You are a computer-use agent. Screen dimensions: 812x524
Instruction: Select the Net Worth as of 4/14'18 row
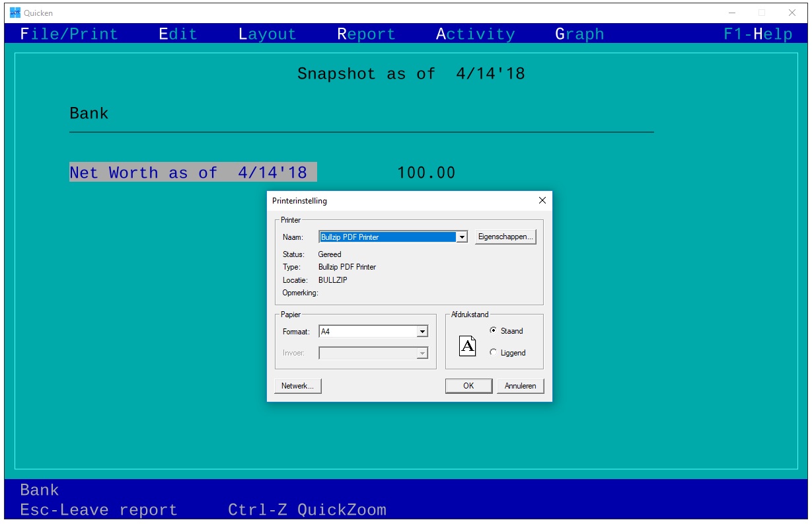click(x=193, y=172)
